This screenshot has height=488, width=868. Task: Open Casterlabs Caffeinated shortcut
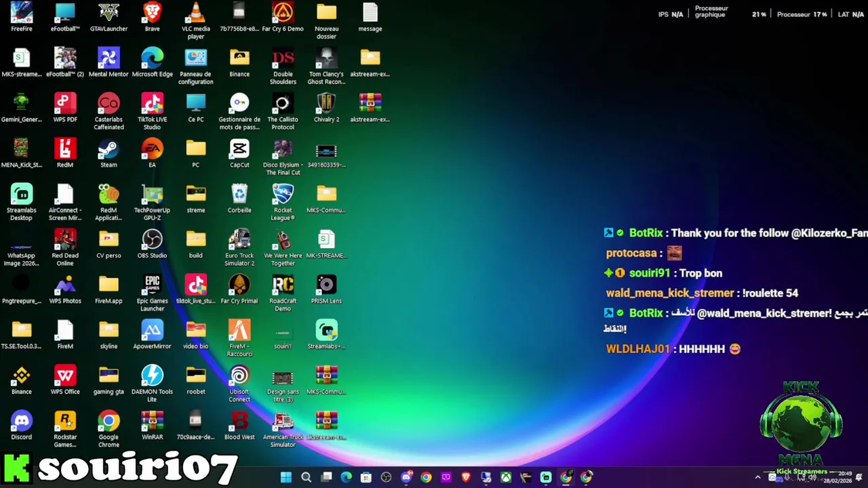108,112
